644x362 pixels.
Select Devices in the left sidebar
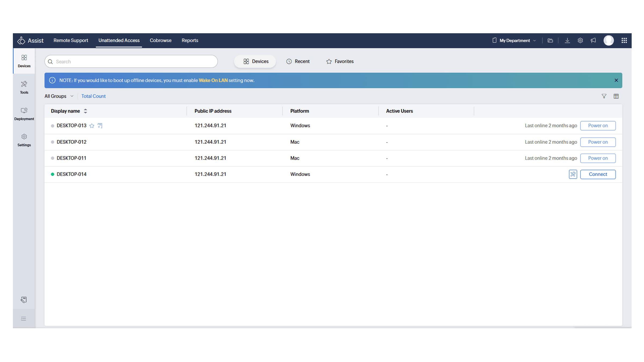click(24, 61)
